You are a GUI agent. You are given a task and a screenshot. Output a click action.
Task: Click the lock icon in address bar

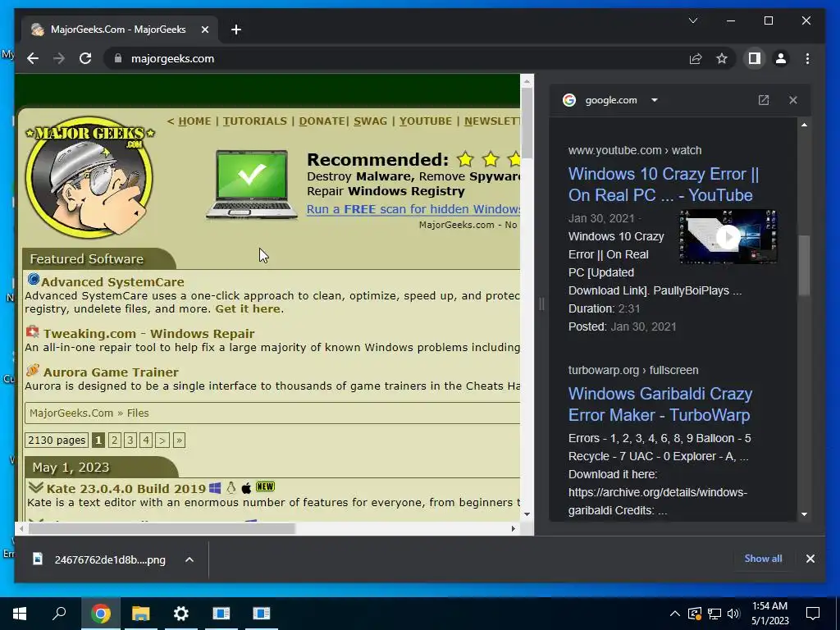(x=118, y=58)
